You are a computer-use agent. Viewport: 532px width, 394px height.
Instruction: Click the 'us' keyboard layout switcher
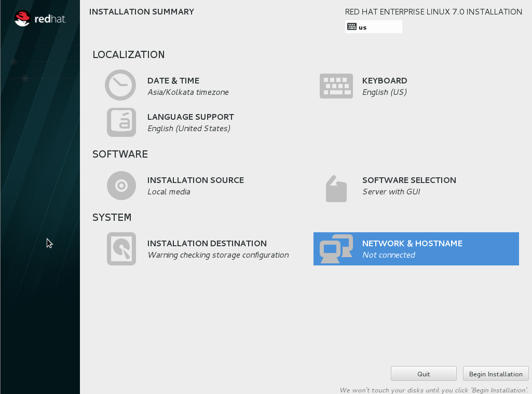pos(374,27)
